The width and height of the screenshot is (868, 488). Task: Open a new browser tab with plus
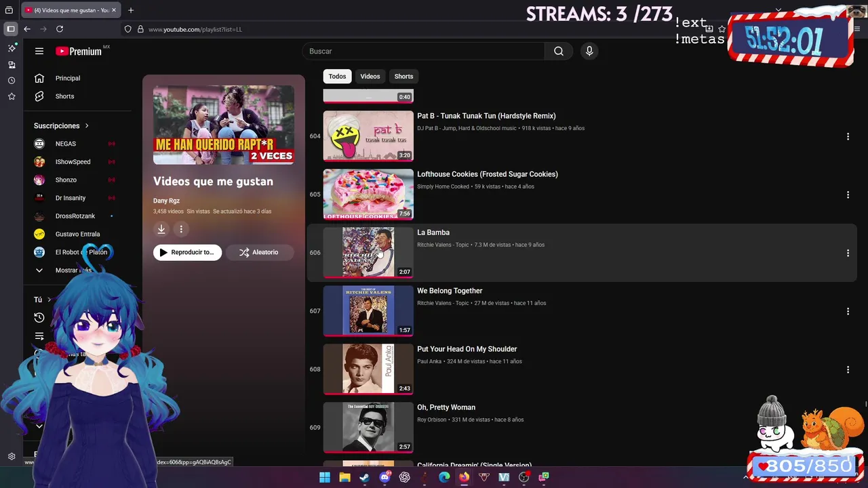[131, 10]
